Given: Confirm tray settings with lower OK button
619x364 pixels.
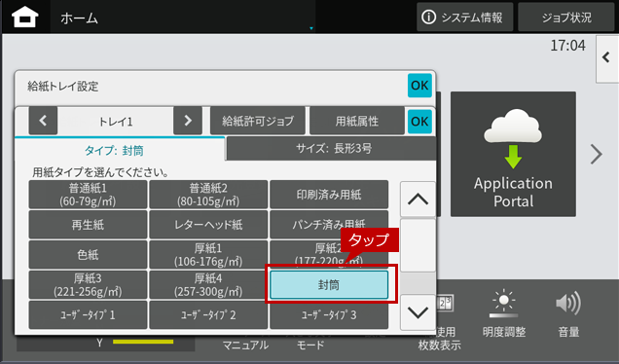Looking at the screenshot, I should (419, 122).
